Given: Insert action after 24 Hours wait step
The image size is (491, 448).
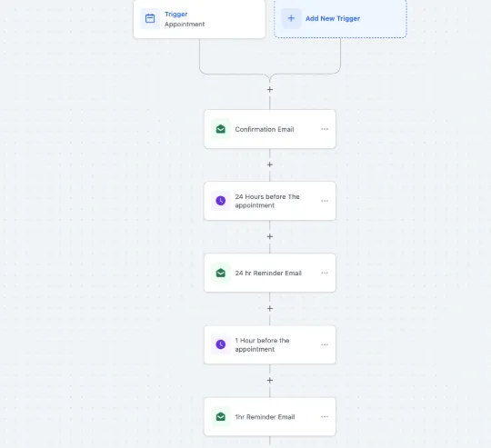Looking at the screenshot, I should (270, 236).
